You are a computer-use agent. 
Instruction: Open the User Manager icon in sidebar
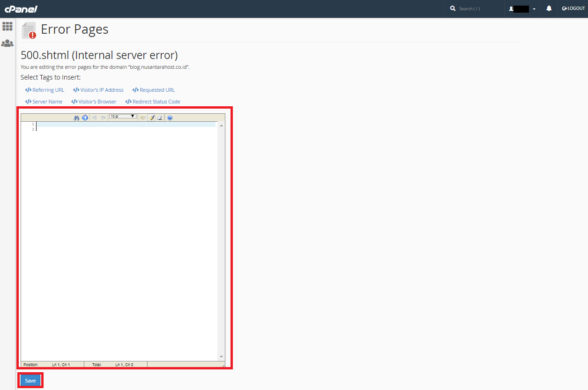point(7,44)
